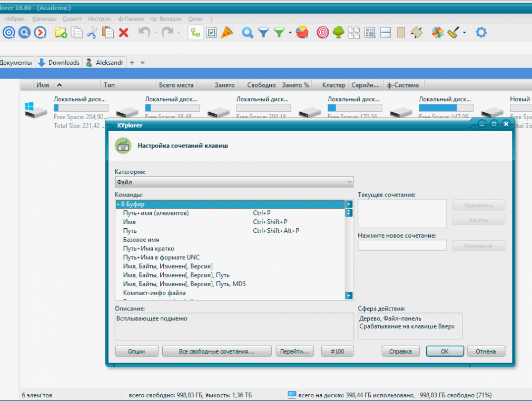Toggle the selection checkboxes toolbar button
This screenshot has height=401, width=532.
coord(211,33)
